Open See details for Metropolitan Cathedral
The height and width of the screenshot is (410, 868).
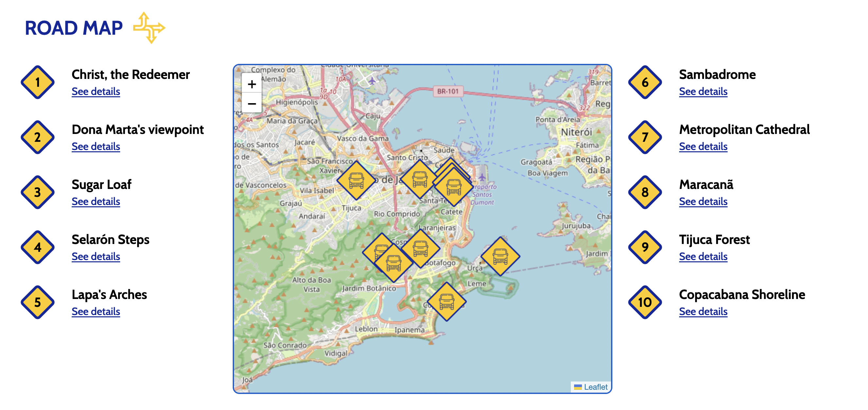click(703, 146)
